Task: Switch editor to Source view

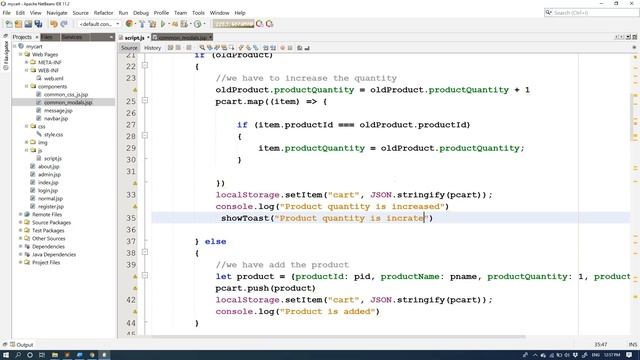Action: click(129, 48)
